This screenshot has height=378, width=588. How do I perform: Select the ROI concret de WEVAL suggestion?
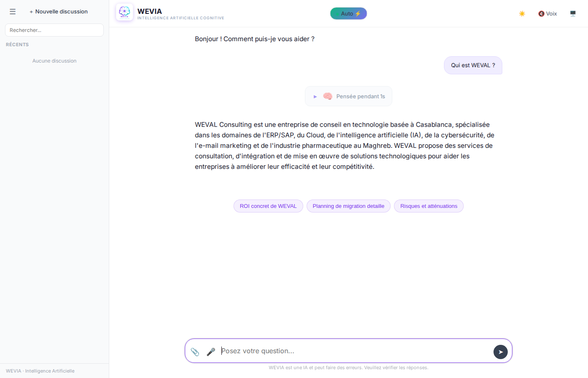tap(268, 206)
